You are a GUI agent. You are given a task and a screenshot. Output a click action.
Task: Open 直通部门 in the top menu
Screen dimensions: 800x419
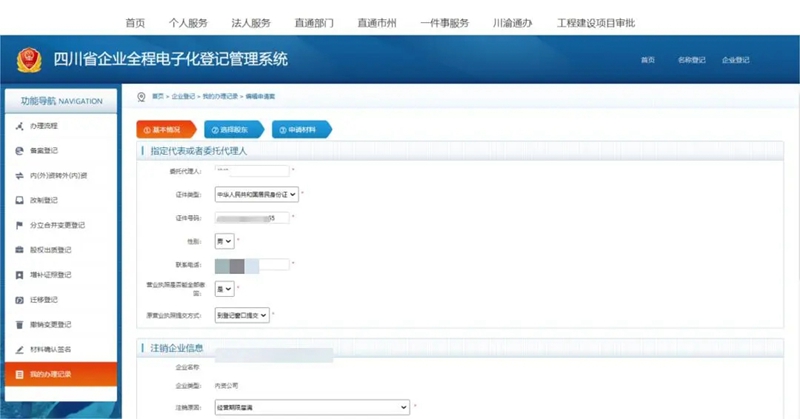314,23
